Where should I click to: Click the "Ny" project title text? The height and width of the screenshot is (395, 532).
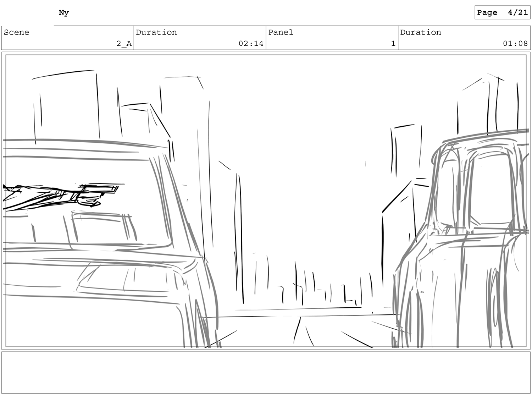pos(64,13)
